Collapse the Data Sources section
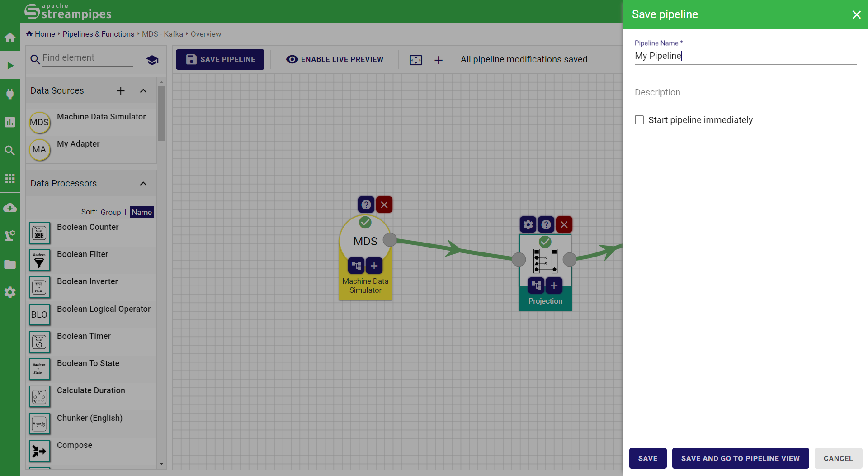The image size is (868, 476). pyautogui.click(x=143, y=91)
